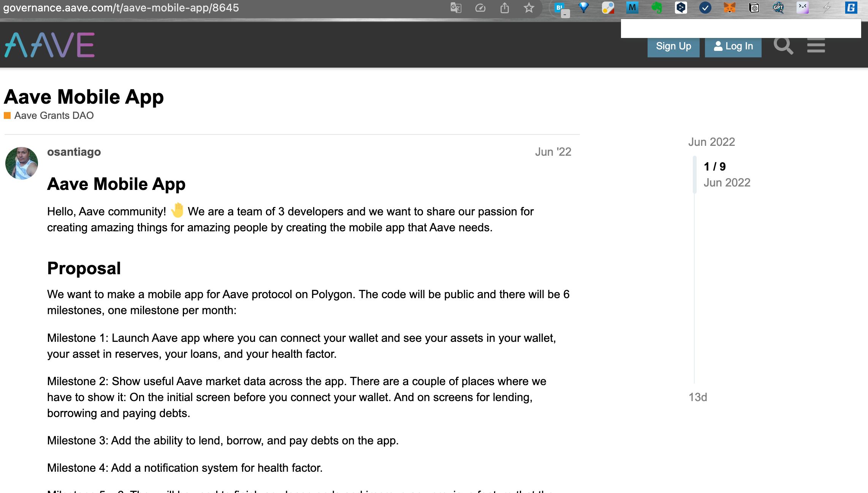Open the GPT speech-bubble extension icon

pyautogui.click(x=778, y=8)
